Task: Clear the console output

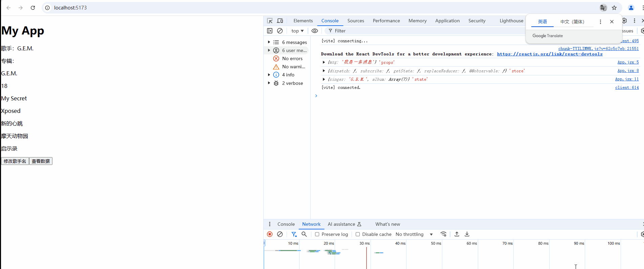Action: 280,31
